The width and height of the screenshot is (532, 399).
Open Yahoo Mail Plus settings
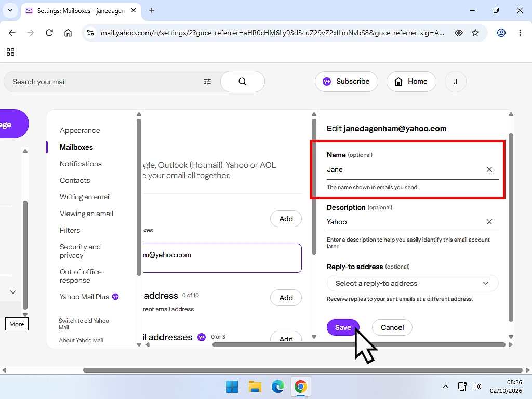(89, 297)
